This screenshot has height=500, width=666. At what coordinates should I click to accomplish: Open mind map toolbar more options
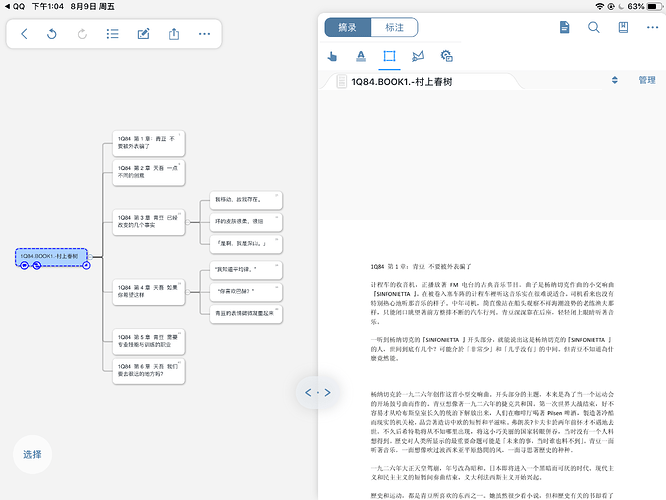point(204,34)
